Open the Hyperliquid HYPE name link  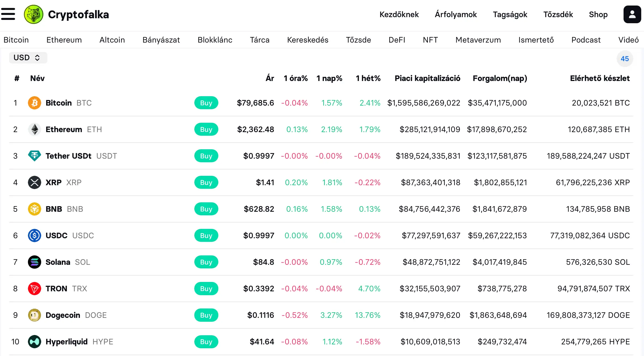click(79, 342)
